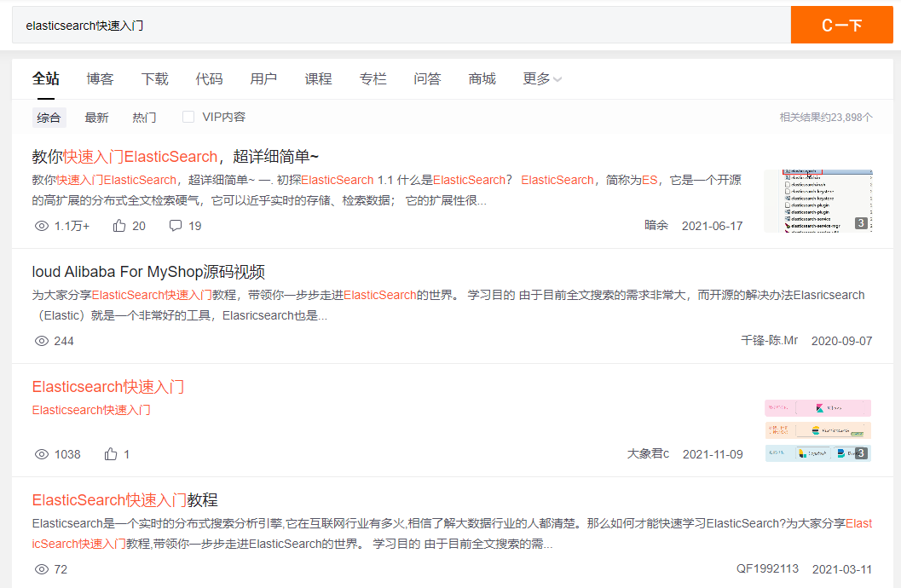
Task: Open author 大象君c profile
Action: click(648, 453)
